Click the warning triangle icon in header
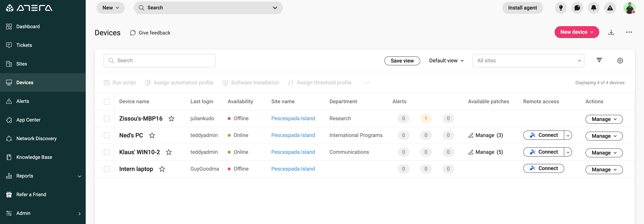Screen dimensions: 644x224 [x=610, y=8]
